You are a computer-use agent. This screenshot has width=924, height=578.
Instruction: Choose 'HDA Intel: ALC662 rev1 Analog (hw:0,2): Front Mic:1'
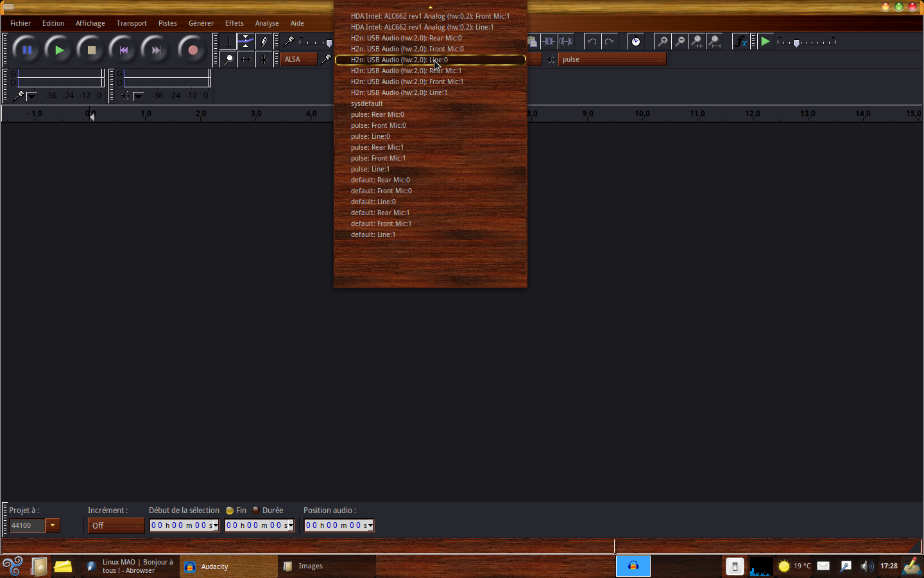431,16
